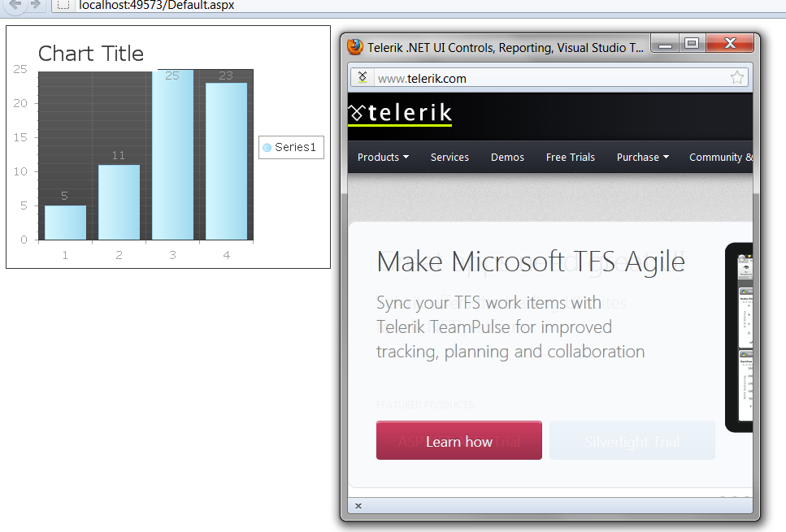The image size is (786, 532).
Task: Click the Chart Title text
Action: pyautogui.click(x=91, y=54)
